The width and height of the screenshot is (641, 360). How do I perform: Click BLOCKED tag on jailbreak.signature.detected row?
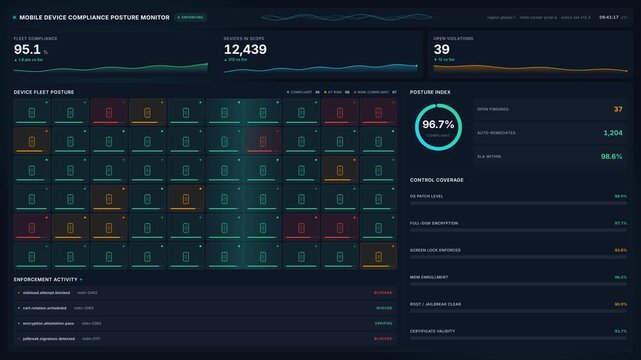tap(383, 339)
